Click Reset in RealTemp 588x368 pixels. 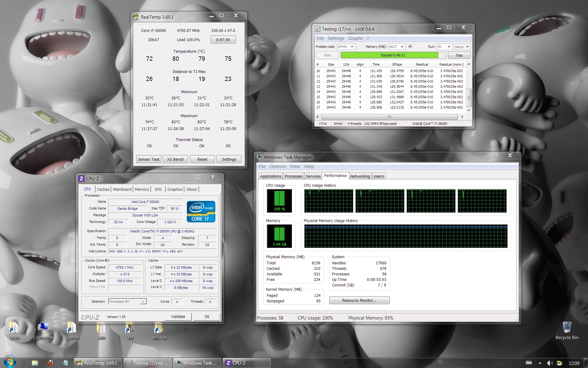pos(202,159)
